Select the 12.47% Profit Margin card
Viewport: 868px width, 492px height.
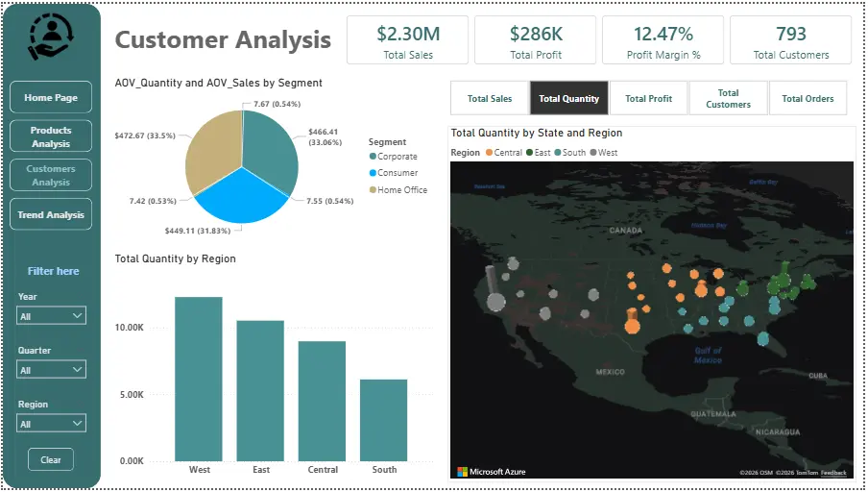[x=663, y=40]
